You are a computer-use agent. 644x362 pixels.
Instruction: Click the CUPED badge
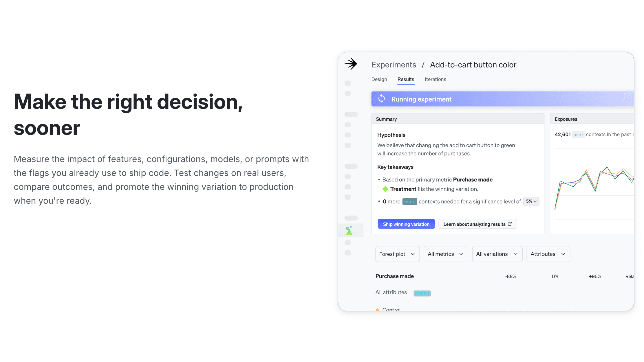point(422,293)
